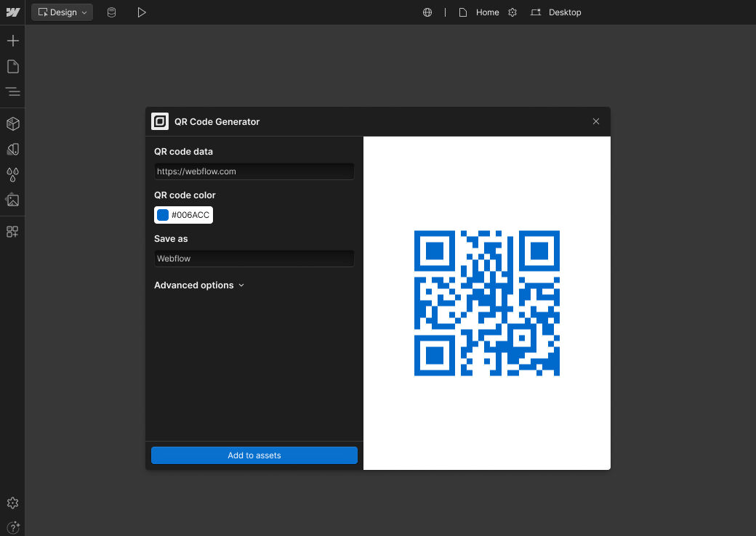This screenshot has width=756, height=536.
Task: Open site Settings gear in sidebar
Action: click(13, 503)
